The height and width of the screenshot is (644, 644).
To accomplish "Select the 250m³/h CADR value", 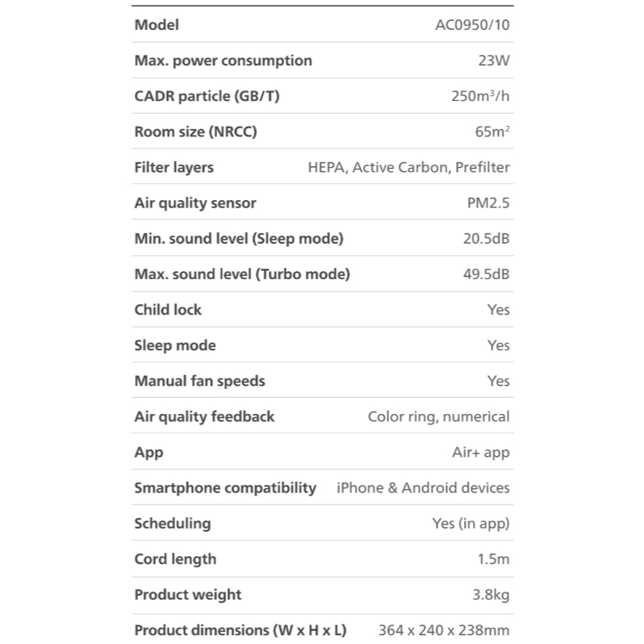I will point(480,96).
